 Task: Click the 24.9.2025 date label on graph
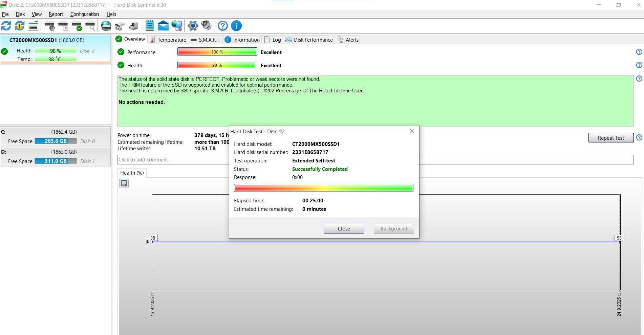(619, 305)
